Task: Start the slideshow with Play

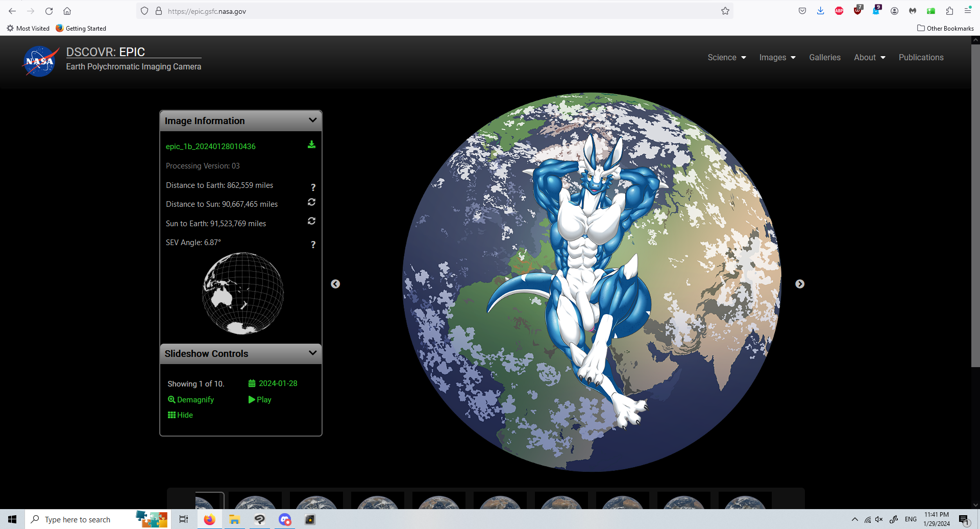Action: 260,400
